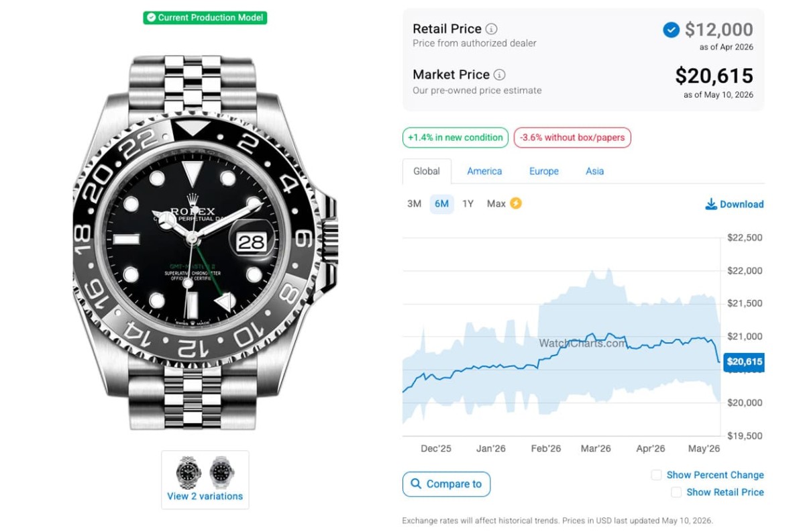Open the Asia region tab
Image resolution: width=805 pixels, height=532 pixels.
[x=595, y=171]
